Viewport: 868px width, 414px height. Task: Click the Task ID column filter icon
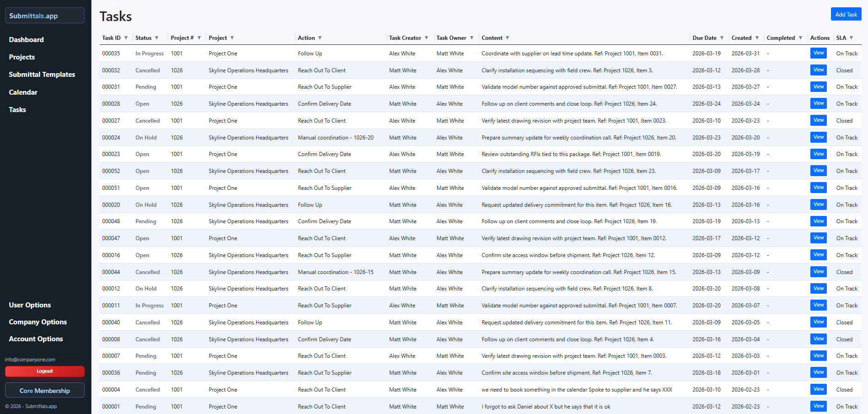click(126, 38)
